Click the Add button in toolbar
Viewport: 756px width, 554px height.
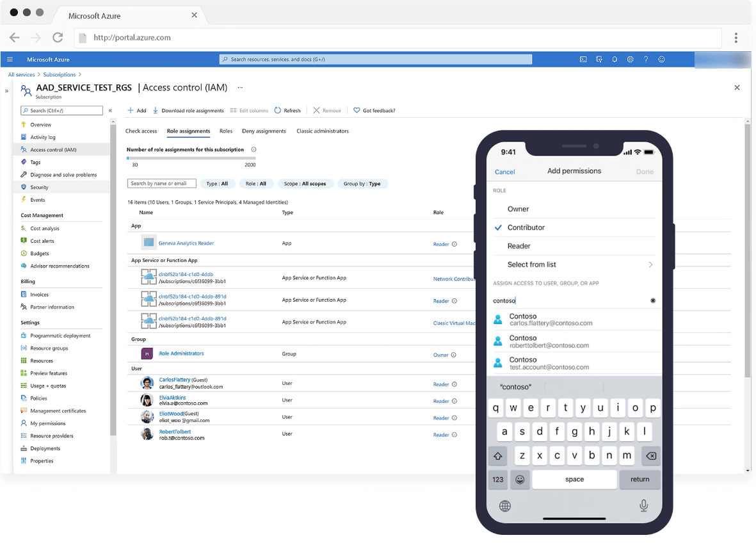[x=137, y=111]
